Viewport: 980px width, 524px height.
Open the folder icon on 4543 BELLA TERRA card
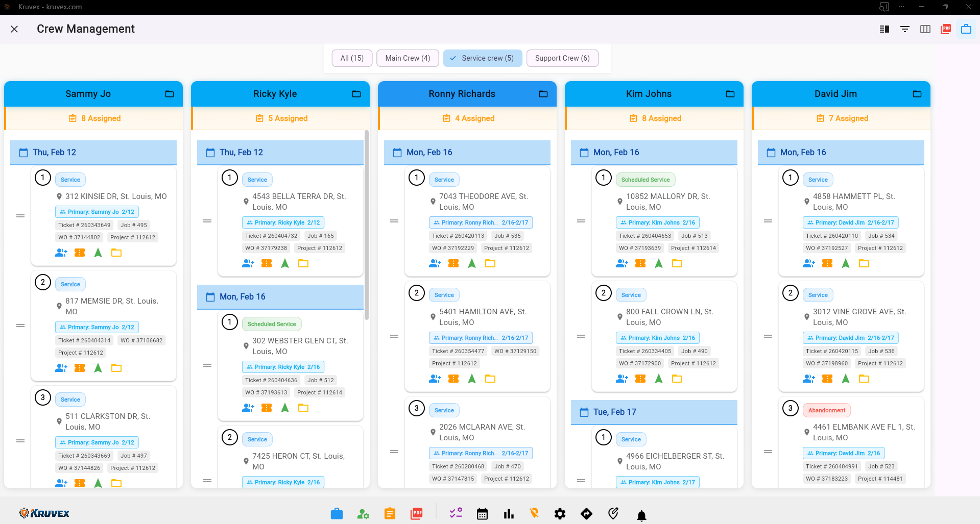pos(303,263)
